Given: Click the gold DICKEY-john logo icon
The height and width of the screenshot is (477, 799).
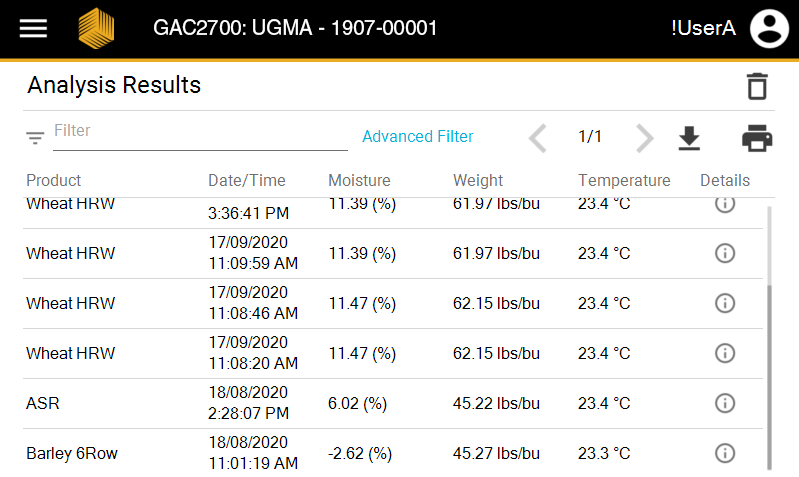Looking at the screenshot, I should (96, 28).
